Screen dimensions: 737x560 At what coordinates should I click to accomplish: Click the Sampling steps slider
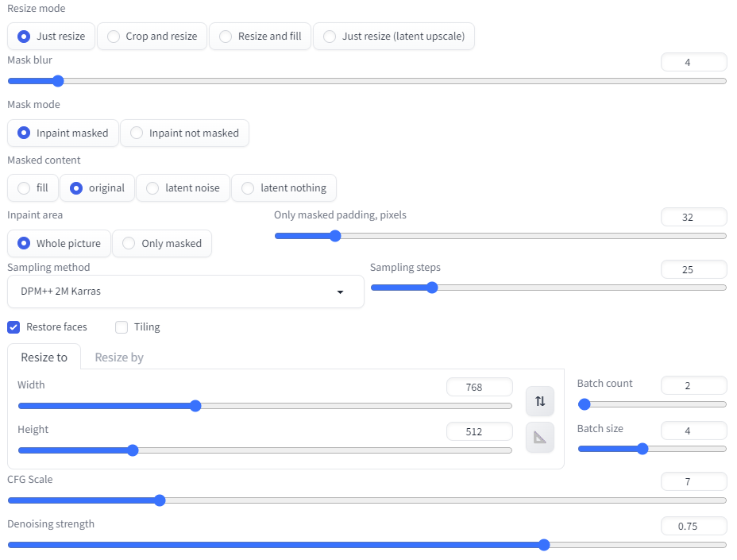[x=549, y=288]
